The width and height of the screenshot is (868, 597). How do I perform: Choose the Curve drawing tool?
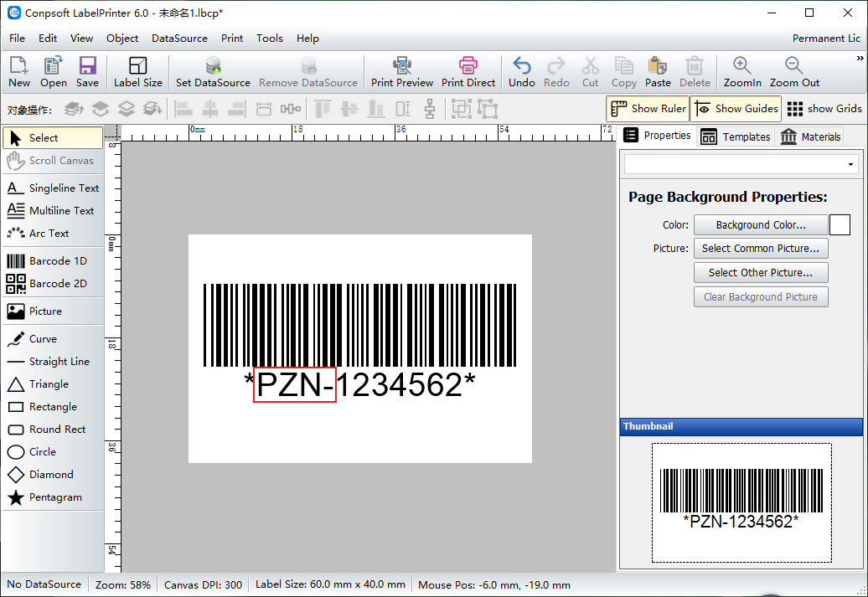[x=53, y=338]
